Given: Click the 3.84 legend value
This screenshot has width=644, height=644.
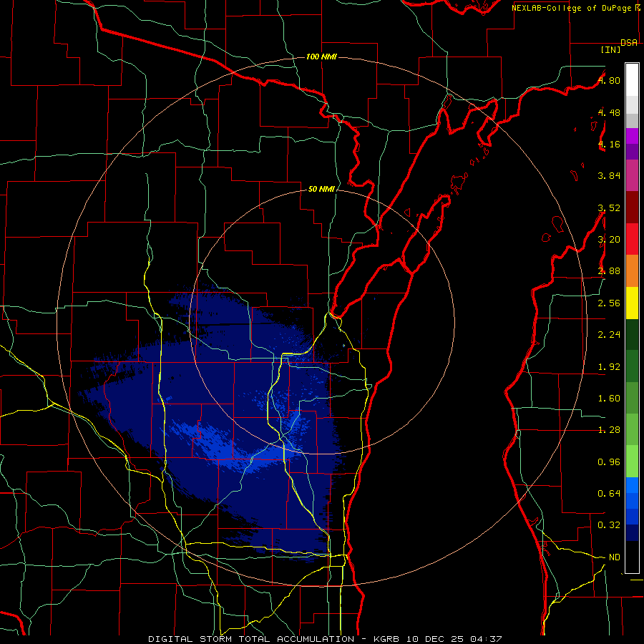Looking at the screenshot, I should [609, 176].
